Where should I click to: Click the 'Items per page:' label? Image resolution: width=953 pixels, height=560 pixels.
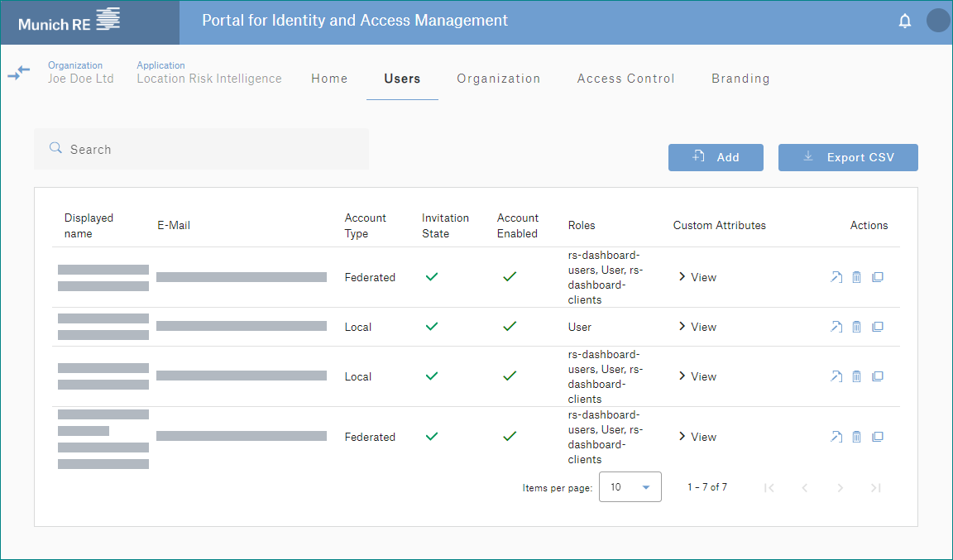(558, 488)
